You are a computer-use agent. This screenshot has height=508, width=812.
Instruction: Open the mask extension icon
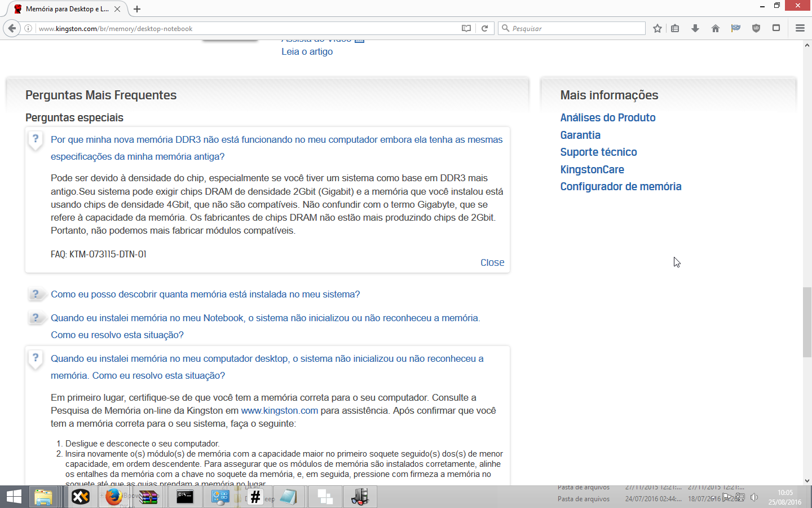point(736,28)
